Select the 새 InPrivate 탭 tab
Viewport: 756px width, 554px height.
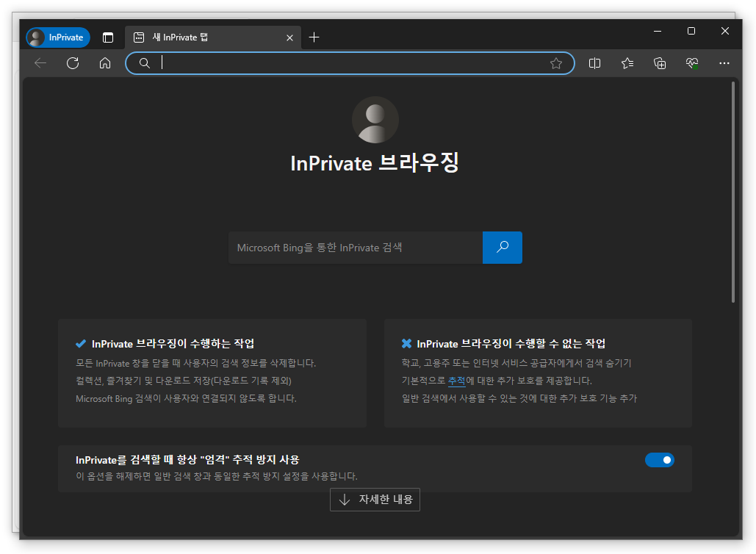tap(213, 37)
